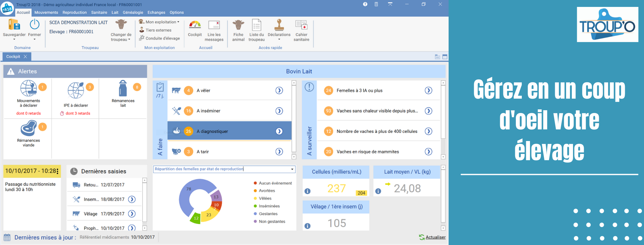Click the A surveiller list scroll down arrow
The image size is (644, 245).
(443, 157)
